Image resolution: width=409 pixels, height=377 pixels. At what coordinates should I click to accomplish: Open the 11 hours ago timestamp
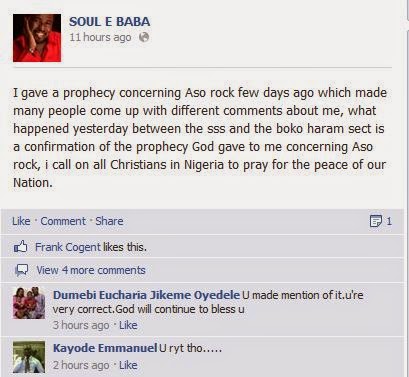100,37
